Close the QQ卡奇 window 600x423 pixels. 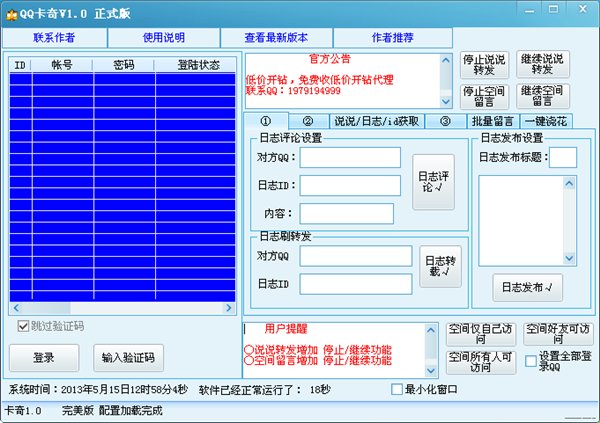tap(582, 9)
